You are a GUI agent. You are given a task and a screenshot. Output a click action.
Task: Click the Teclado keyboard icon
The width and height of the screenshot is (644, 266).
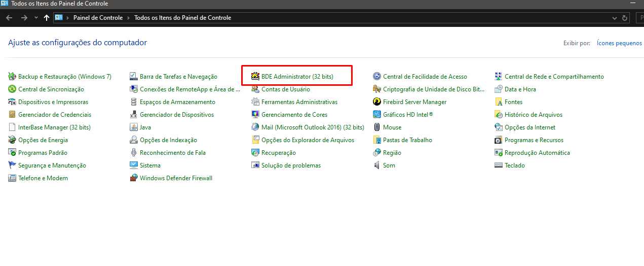coord(499,165)
